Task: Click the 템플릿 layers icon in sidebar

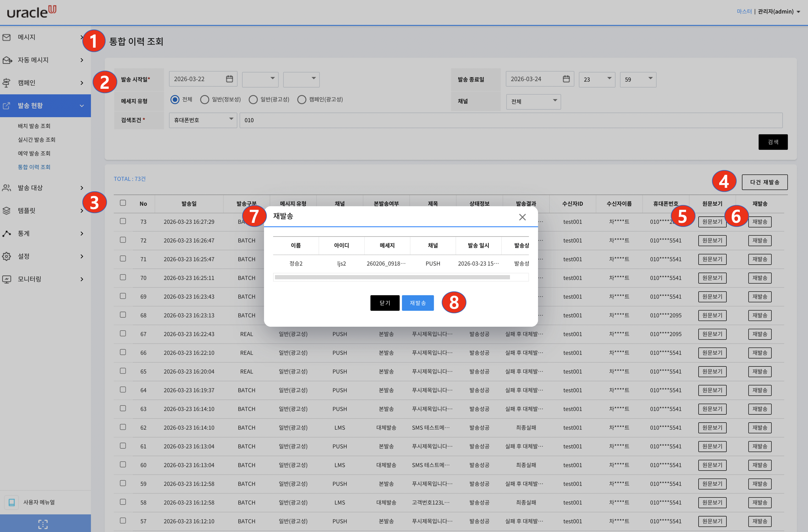Action: point(7,210)
